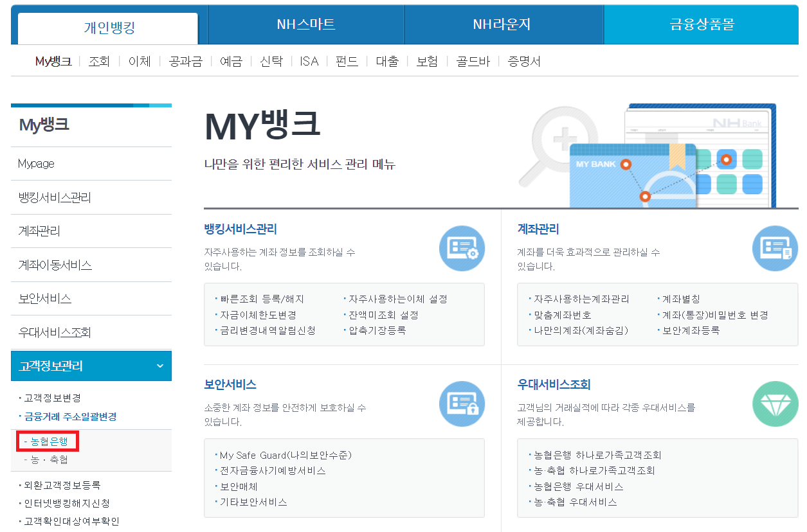
Task: Choose 농협은행 under 주소일괄변경
Action: click(49, 442)
